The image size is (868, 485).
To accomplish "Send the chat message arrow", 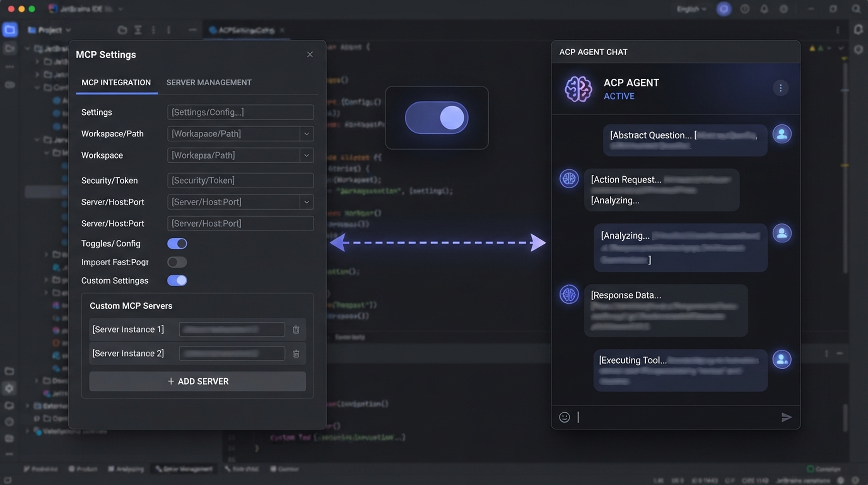I will [786, 417].
